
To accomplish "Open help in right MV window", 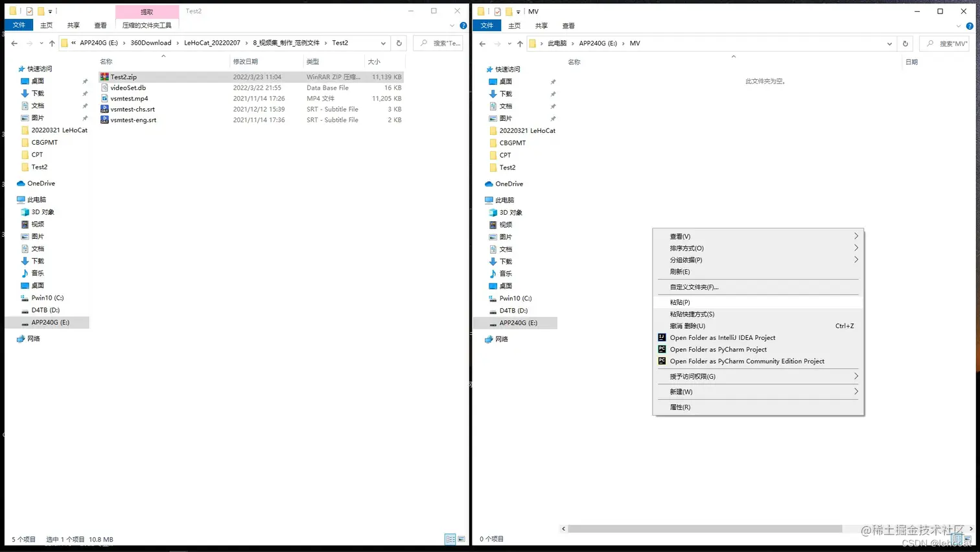I will 970,26.
